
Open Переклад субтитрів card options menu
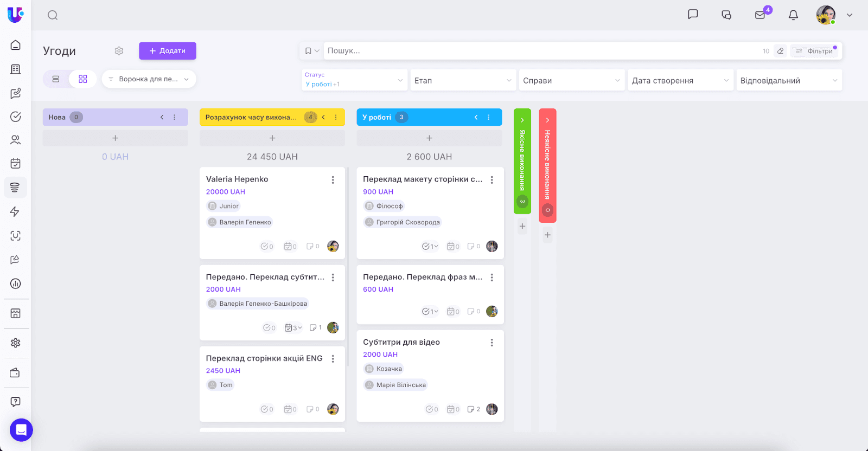(333, 278)
